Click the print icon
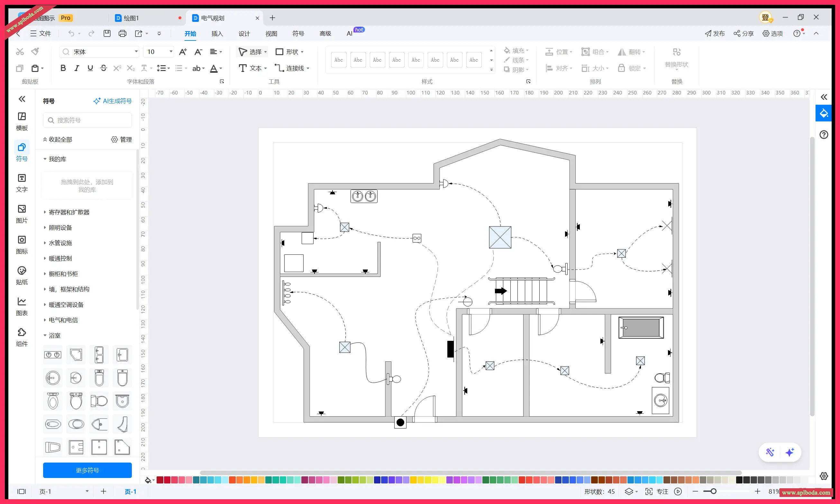The height and width of the screenshot is (504, 840). pyautogui.click(x=123, y=33)
